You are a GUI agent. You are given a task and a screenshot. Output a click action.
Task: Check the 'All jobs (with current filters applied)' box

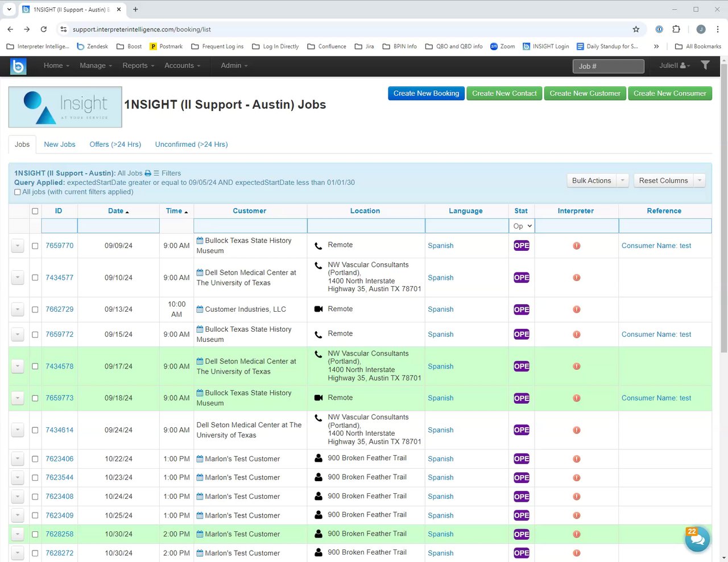click(18, 192)
